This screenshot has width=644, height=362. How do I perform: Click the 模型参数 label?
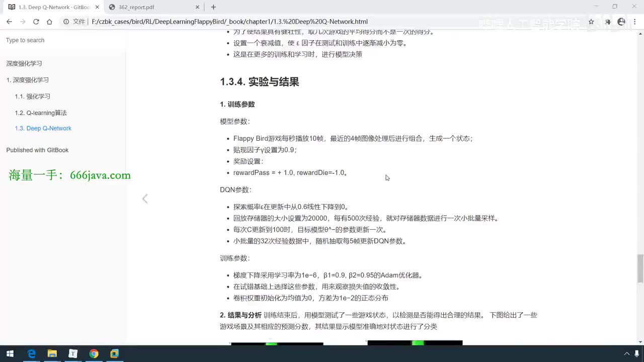pos(235,122)
